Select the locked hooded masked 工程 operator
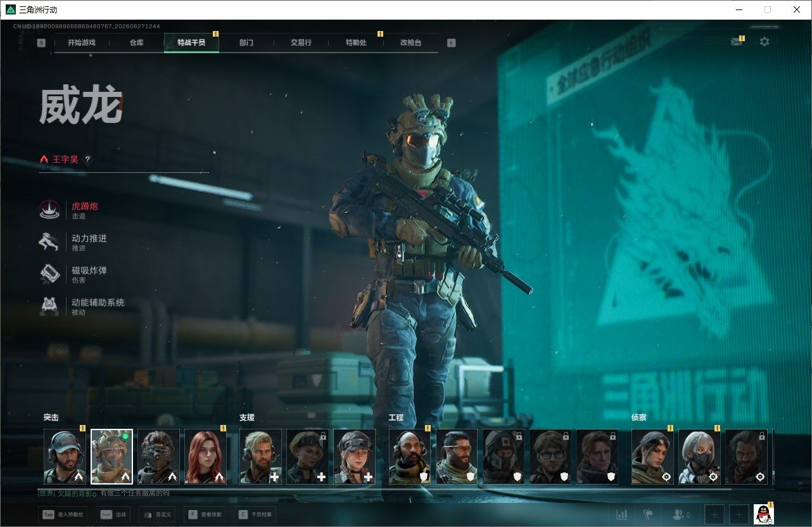 (504, 457)
